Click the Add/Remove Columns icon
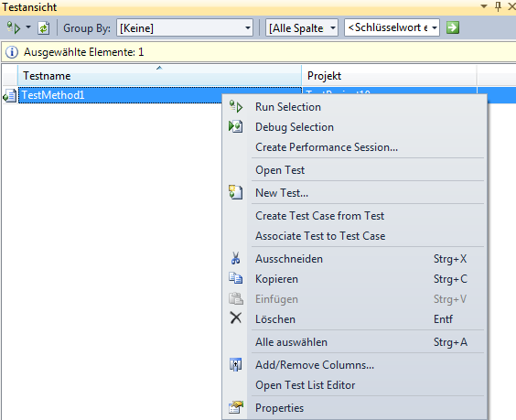 coord(236,364)
